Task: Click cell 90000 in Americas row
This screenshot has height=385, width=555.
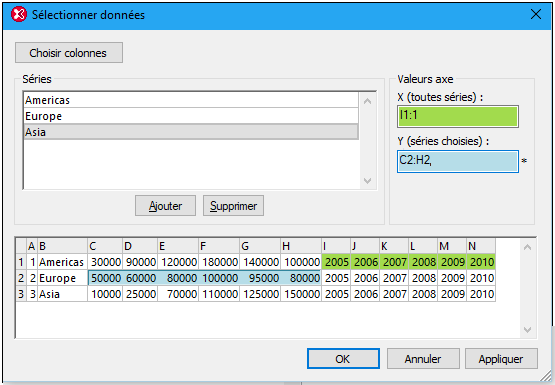Action: click(x=140, y=262)
